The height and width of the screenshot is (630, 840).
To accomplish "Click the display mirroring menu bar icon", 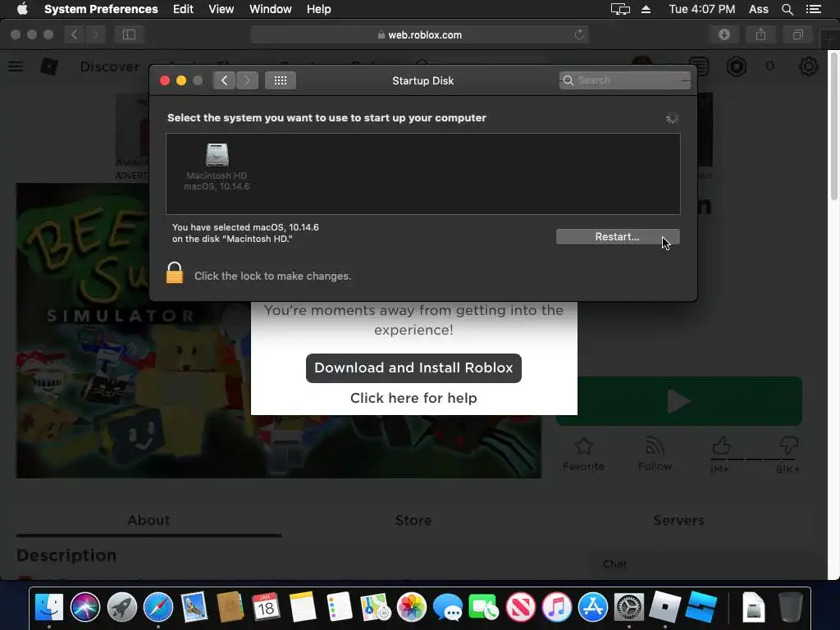I will click(620, 9).
